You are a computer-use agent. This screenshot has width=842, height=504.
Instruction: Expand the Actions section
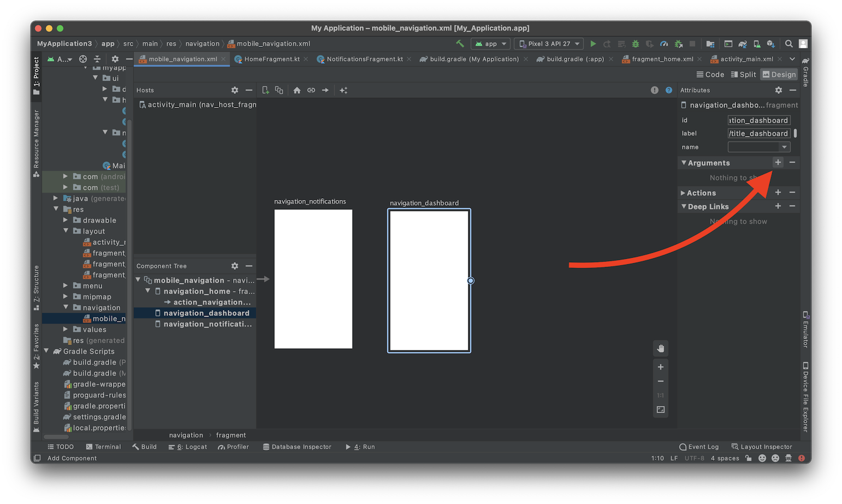coord(683,193)
